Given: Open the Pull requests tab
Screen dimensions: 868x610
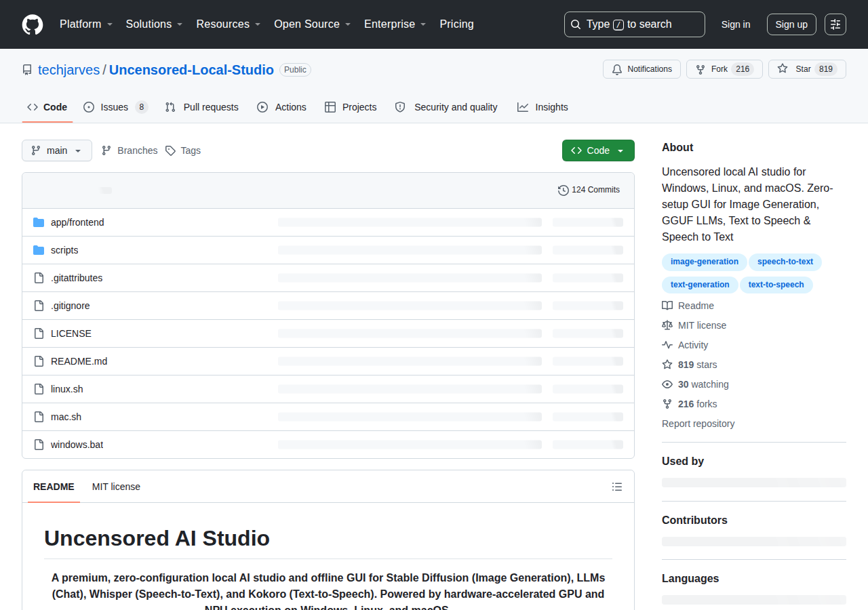Looking at the screenshot, I should point(201,107).
